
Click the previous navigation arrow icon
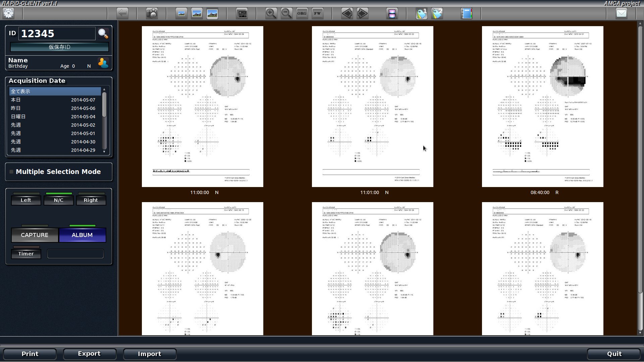[347, 13]
